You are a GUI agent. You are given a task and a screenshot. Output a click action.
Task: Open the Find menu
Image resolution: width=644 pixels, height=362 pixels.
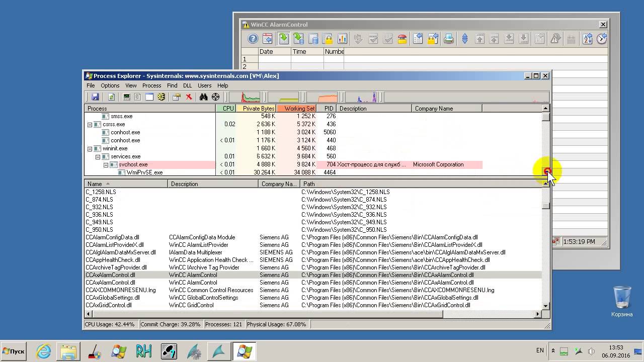tap(172, 85)
